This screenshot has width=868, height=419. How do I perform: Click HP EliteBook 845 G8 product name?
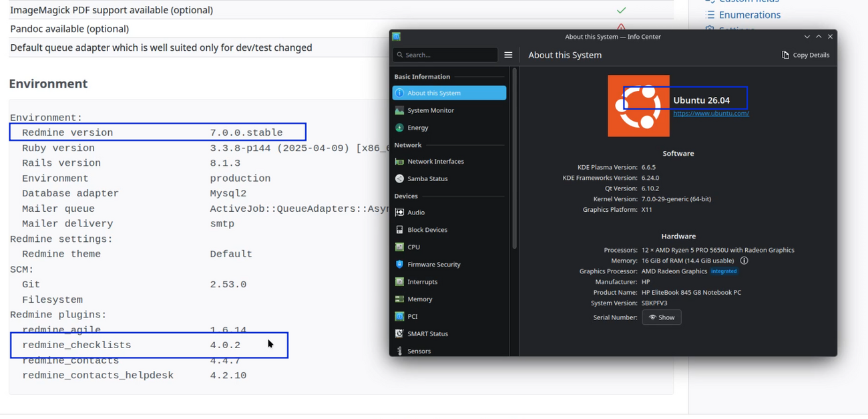(691, 293)
